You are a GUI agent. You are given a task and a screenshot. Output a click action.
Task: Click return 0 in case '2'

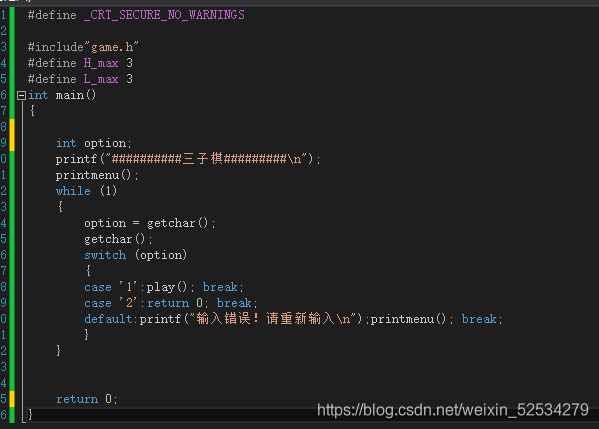point(177,303)
